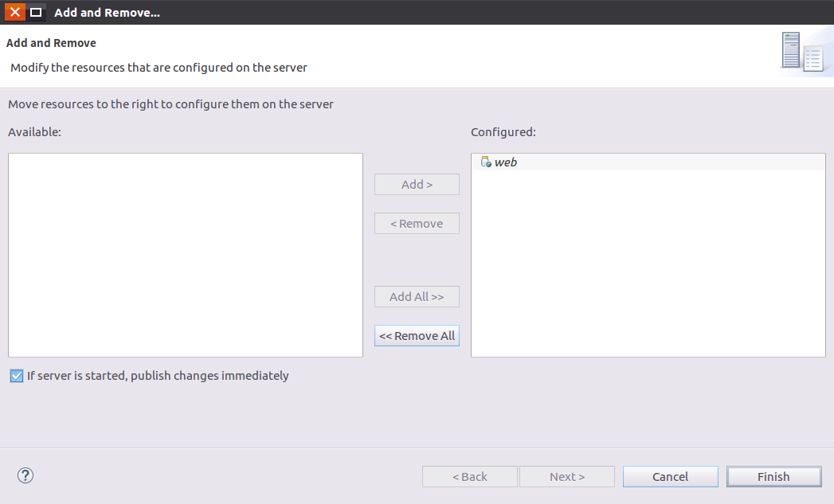Cancel the Add and Remove wizard

pos(670,477)
